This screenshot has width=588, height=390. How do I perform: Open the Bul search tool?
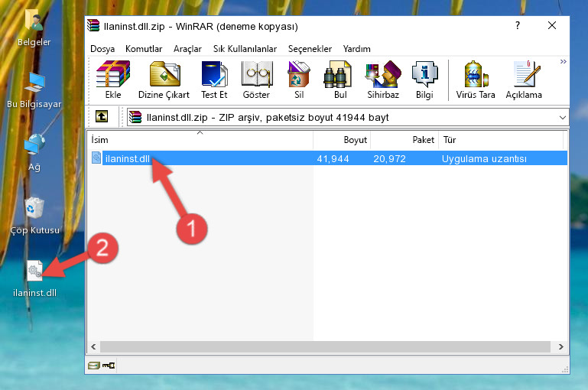click(x=339, y=80)
